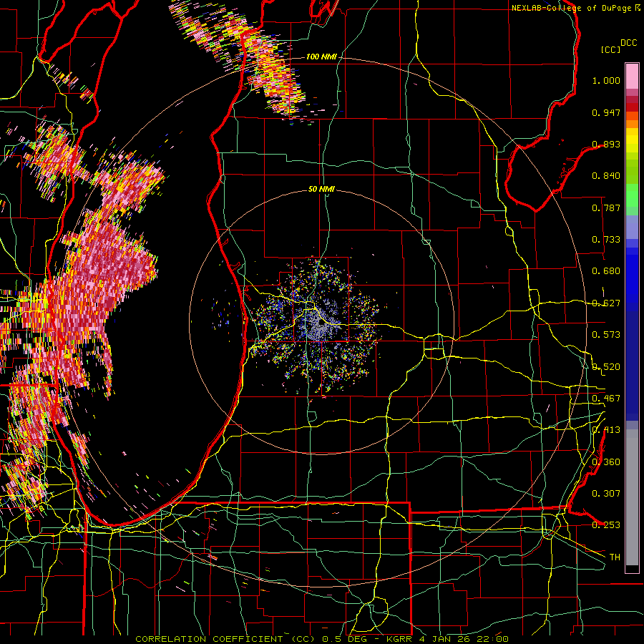Select the 0.680 legend value

(x=606, y=271)
